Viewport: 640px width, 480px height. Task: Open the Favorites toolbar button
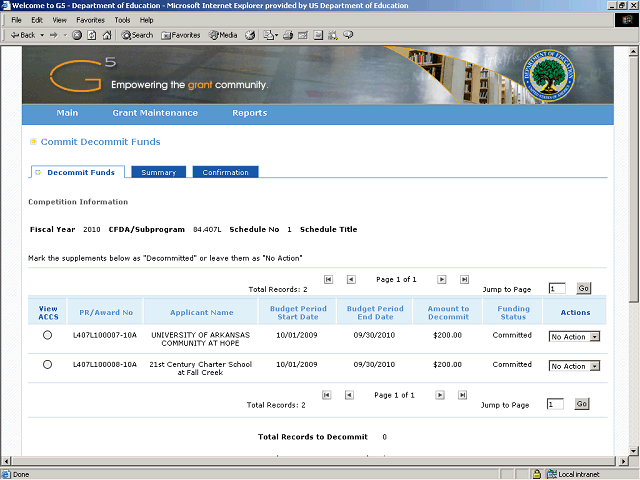tap(180, 35)
